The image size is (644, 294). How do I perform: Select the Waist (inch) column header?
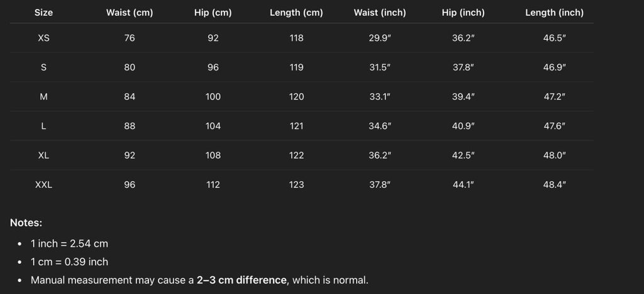pos(380,13)
